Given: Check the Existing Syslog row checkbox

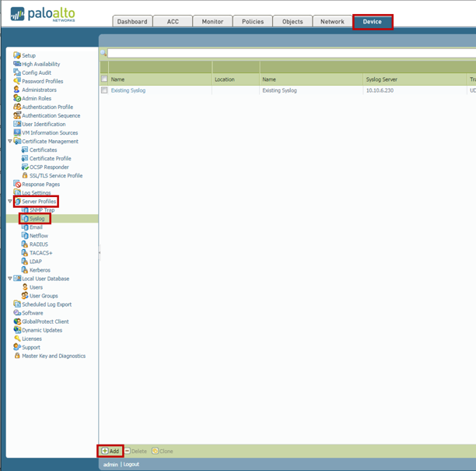Looking at the screenshot, I should point(105,90).
